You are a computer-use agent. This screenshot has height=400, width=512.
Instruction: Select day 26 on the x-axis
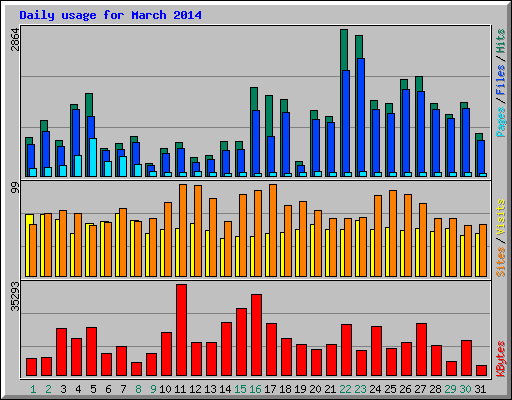click(405, 389)
